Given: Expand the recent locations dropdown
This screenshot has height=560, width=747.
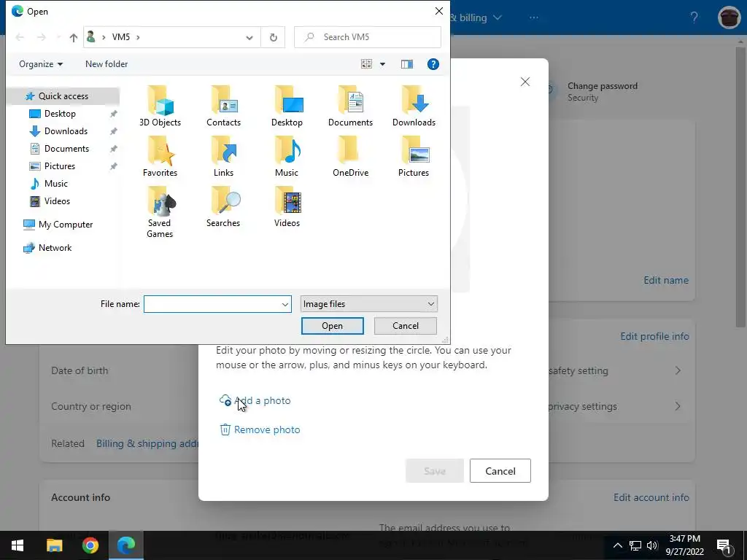Looking at the screenshot, I should tap(58, 37).
